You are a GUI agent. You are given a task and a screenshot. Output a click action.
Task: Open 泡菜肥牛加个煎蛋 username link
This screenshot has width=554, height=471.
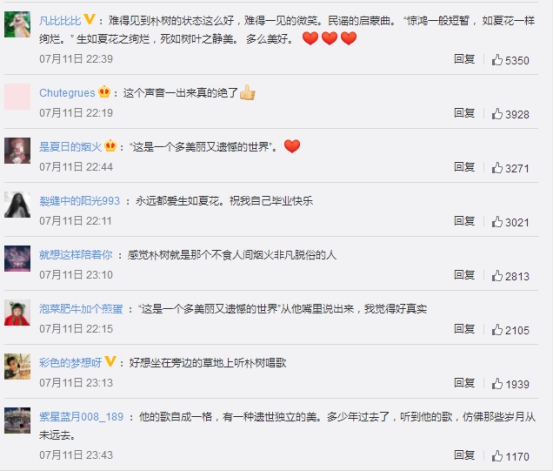pyautogui.click(x=81, y=309)
